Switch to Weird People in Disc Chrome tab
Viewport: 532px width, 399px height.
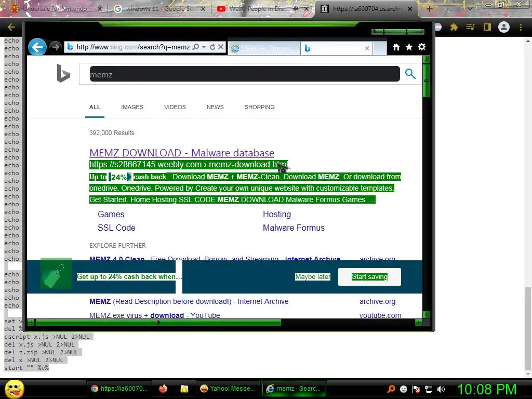(x=257, y=9)
